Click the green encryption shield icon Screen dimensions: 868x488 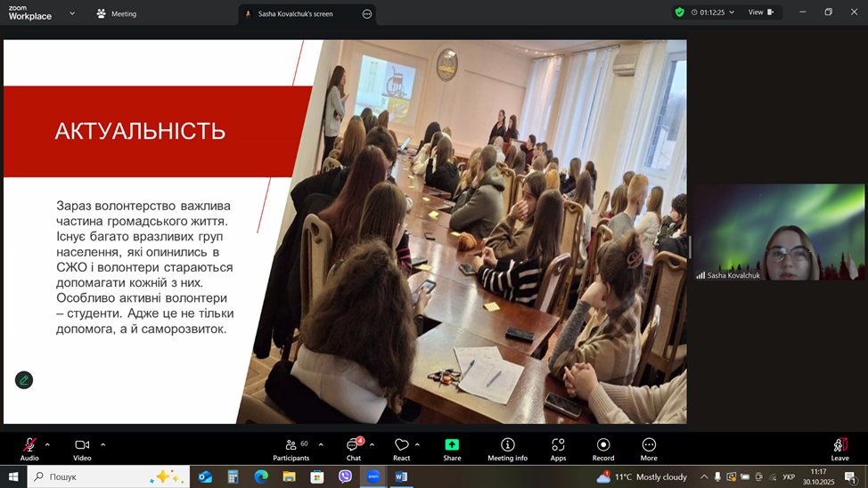(680, 12)
